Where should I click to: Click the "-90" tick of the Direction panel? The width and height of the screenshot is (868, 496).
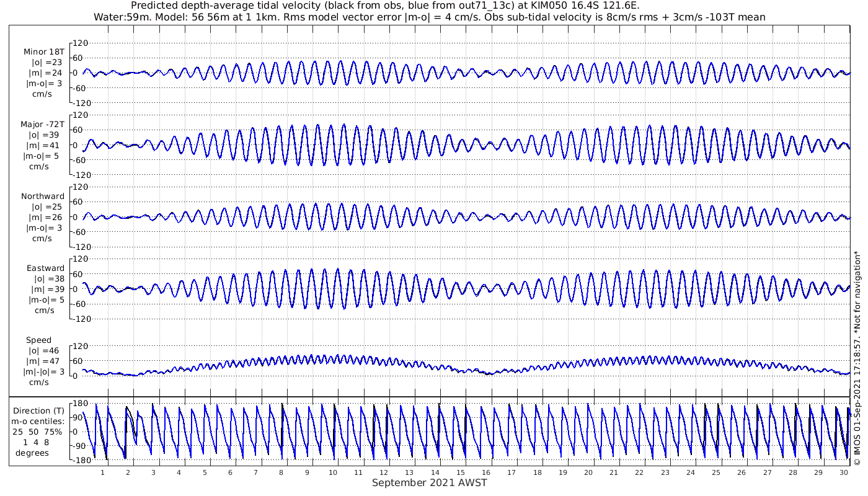pos(79,446)
